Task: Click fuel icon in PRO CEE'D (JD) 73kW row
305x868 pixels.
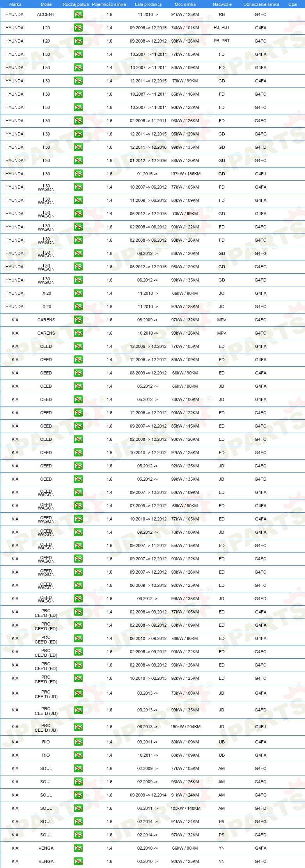Action: tap(78, 693)
